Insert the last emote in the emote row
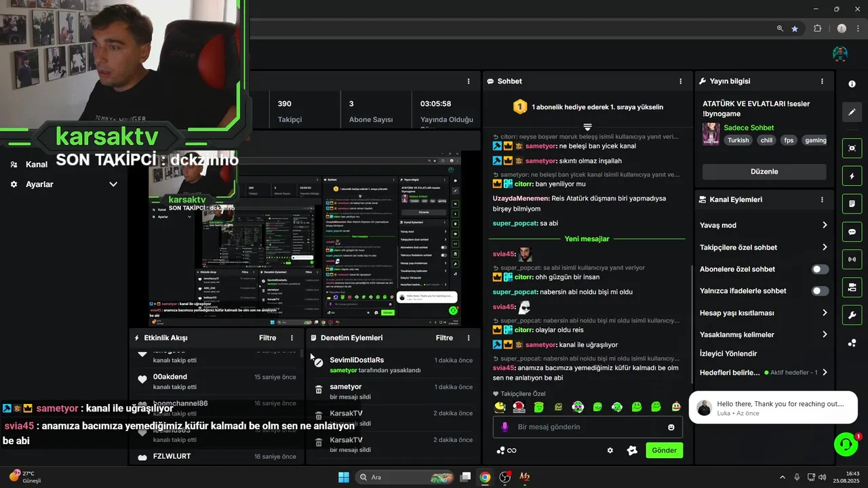This screenshot has height=488, width=868. 676,407
